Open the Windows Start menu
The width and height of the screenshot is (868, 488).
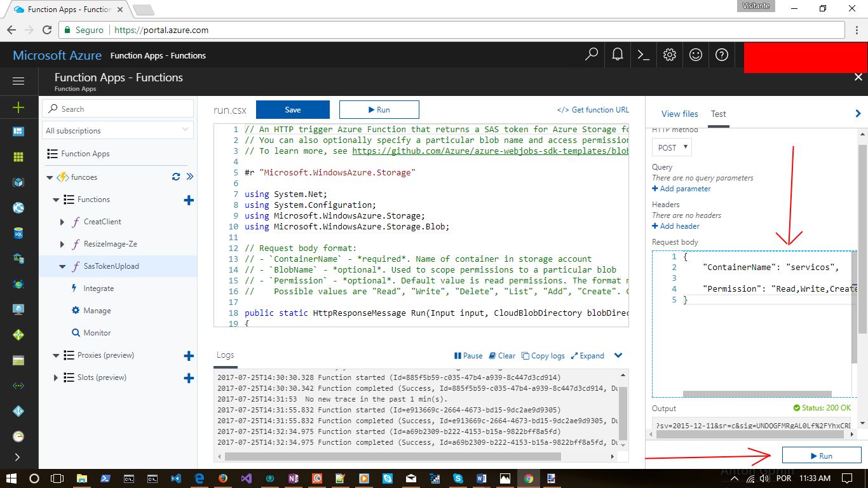pyautogui.click(x=11, y=478)
